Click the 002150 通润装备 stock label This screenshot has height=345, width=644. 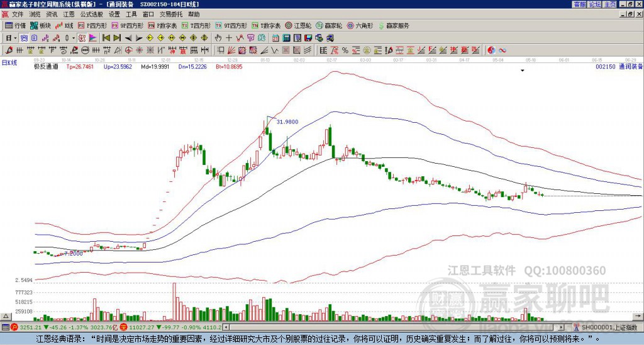(619, 66)
